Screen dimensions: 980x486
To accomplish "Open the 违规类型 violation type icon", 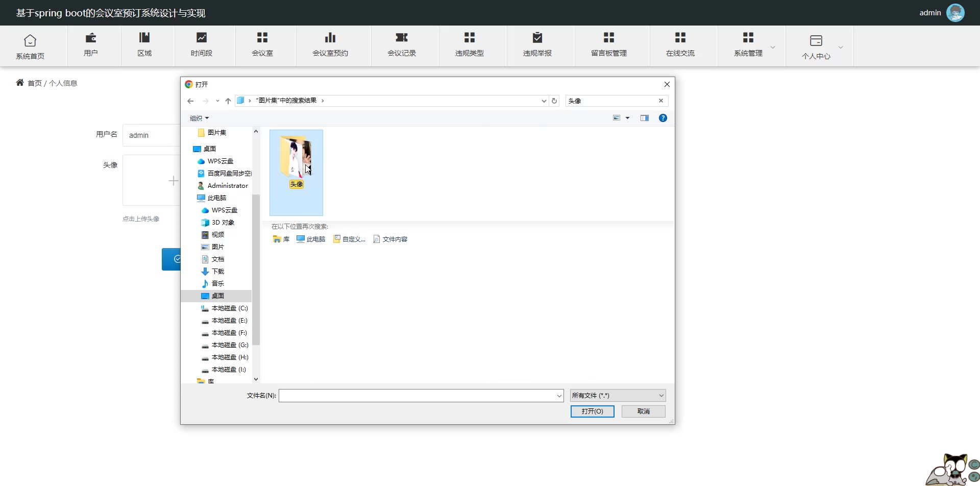I will point(470,37).
